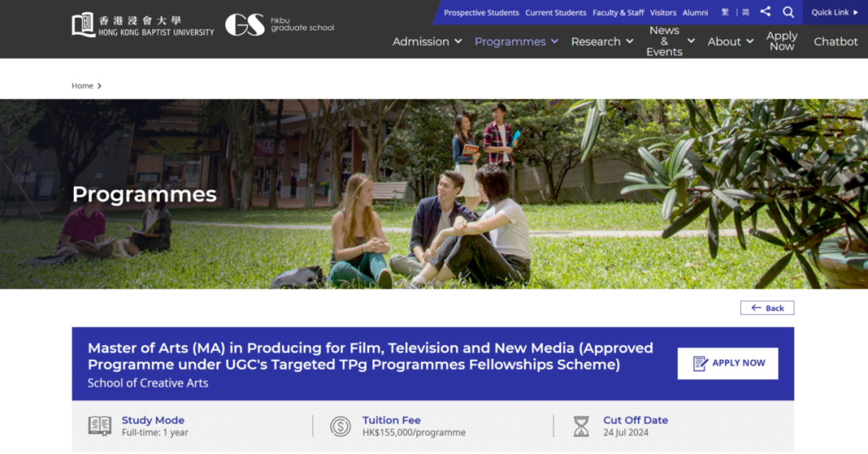Click the breadcrumb chevron after Home
The width and height of the screenshot is (868, 454).
click(x=100, y=86)
